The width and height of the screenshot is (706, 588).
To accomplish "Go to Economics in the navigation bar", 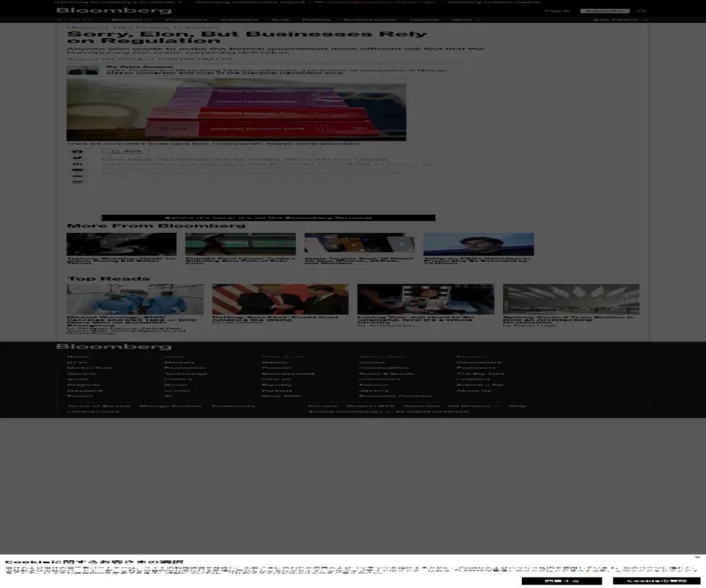I will 186,20.
